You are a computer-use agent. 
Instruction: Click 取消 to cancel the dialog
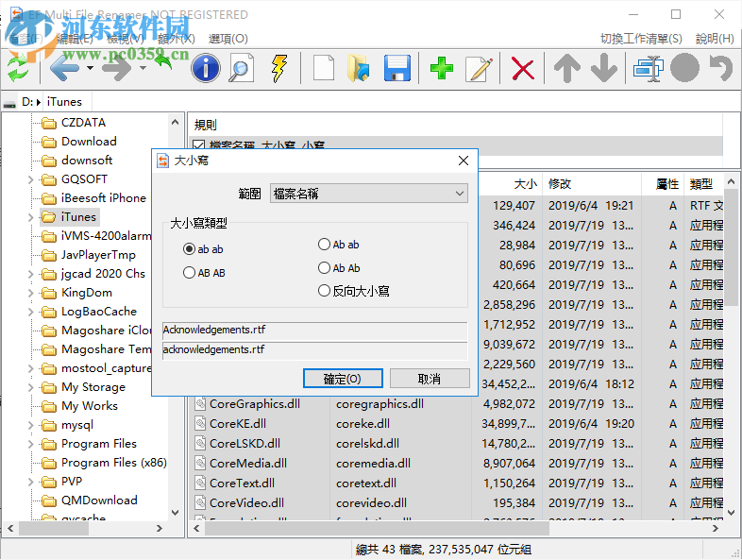(x=430, y=379)
